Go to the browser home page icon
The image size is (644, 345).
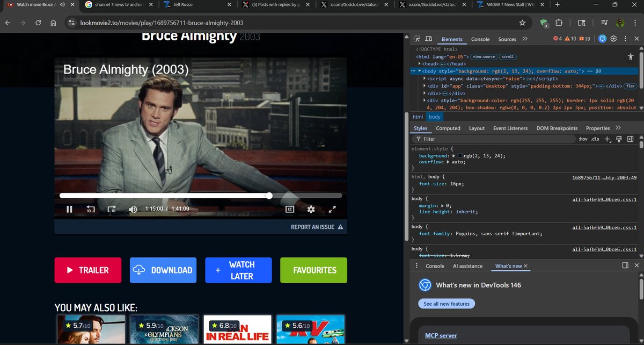point(53,23)
